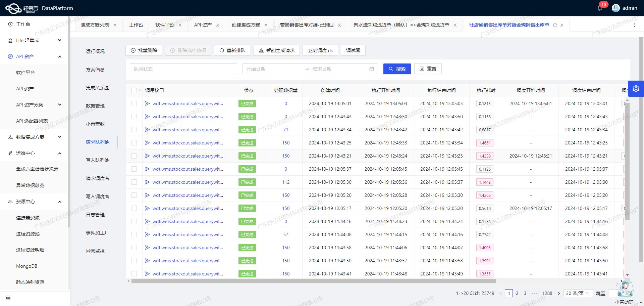Click the play arrow icon in first row
Image resolution: width=644 pixels, height=306 pixels.
coord(147,103)
